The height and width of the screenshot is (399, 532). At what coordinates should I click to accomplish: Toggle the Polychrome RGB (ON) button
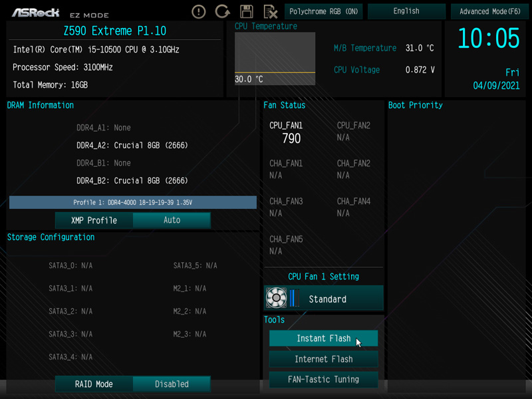point(323,11)
